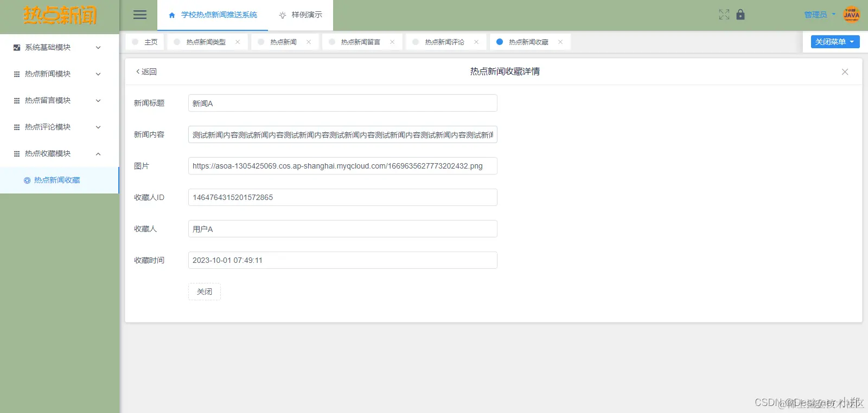Toggle fullscreen with the expand icon
This screenshot has width=868, height=413.
tap(724, 15)
